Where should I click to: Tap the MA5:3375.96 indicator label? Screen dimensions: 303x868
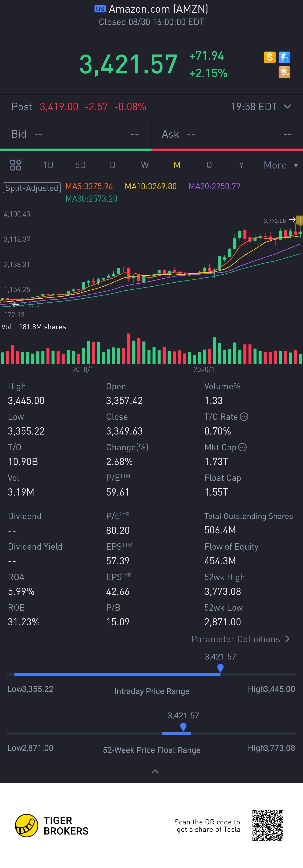pos(89,186)
